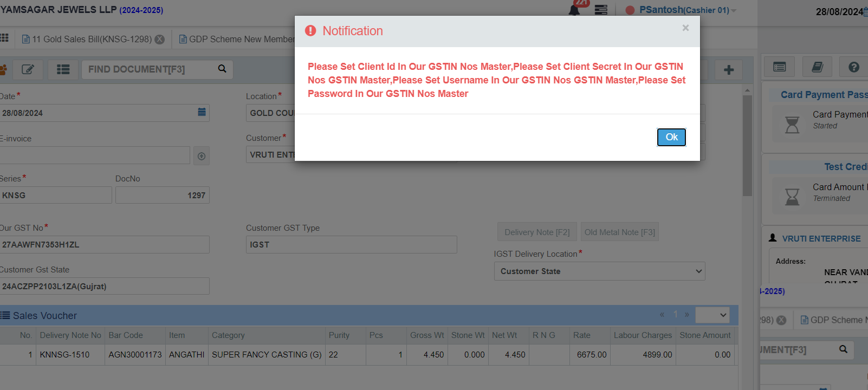
Task: Go to first page in Sales Voucher pager
Action: point(662,315)
